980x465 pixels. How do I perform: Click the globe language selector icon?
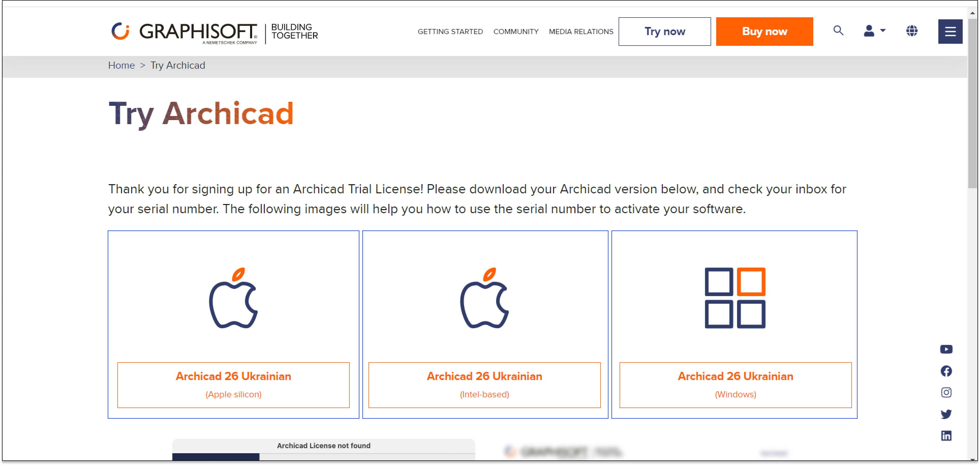(x=912, y=31)
